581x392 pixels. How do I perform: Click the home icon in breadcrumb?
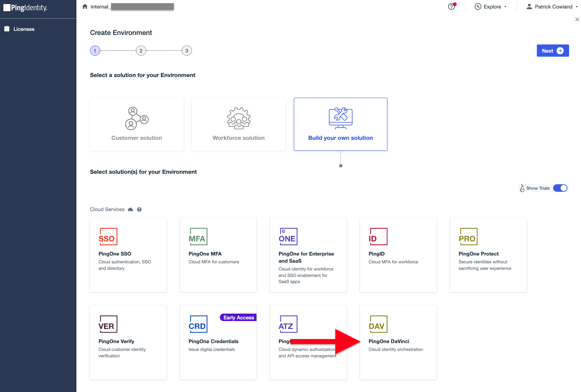(x=85, y=6)
